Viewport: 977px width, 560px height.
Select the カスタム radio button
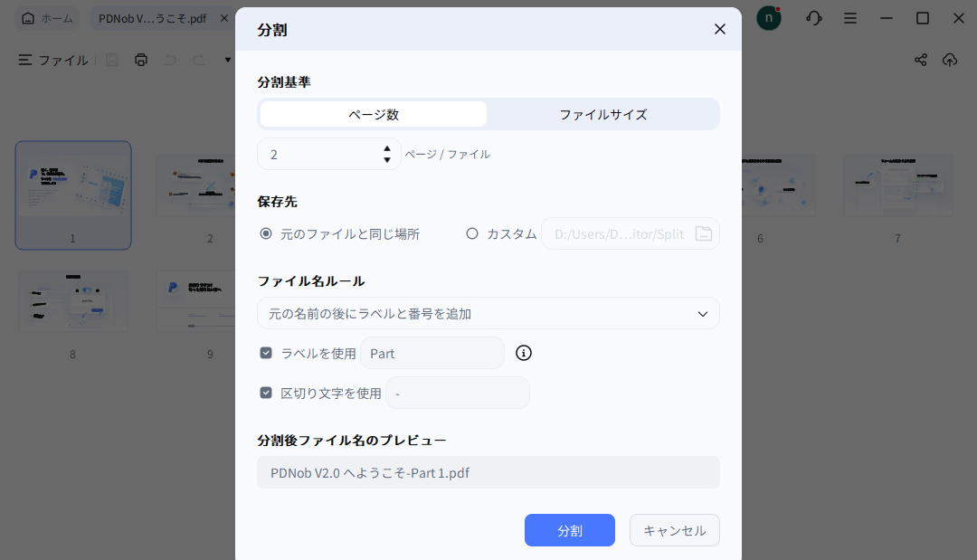tap(472, 233)
